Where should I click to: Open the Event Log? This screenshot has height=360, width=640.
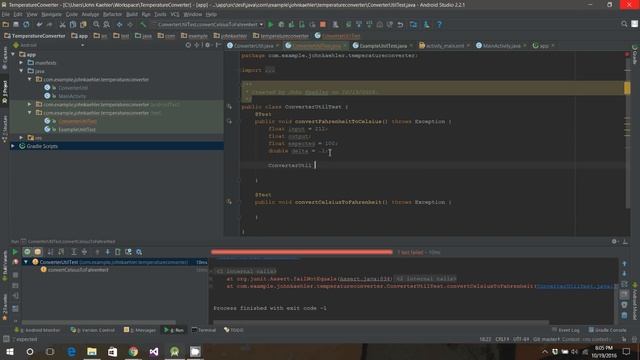coord(566,330)
